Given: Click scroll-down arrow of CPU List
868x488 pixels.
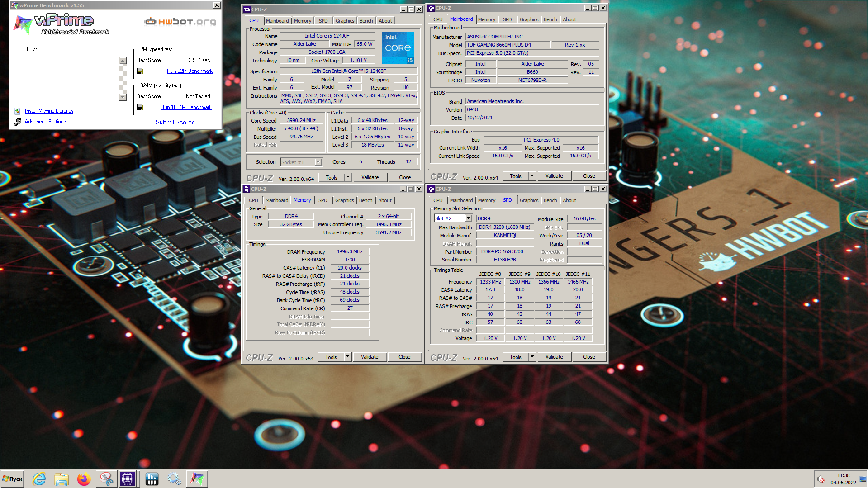Looking at the screenshot, I should 123,97.
